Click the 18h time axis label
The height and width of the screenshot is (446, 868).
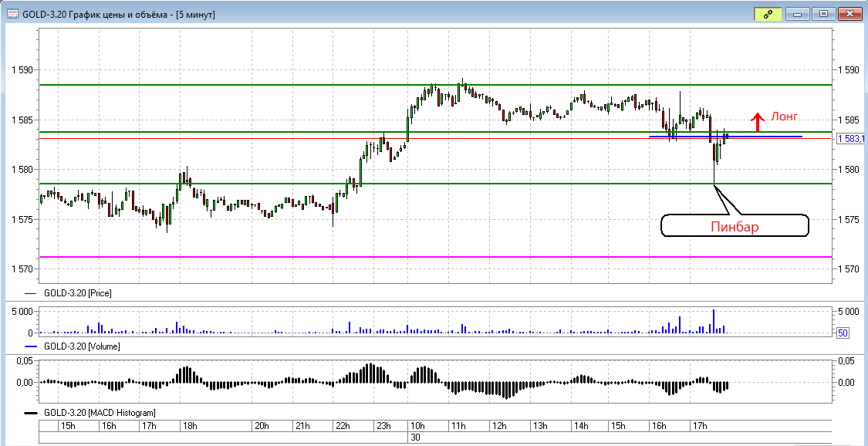point(190,426)
